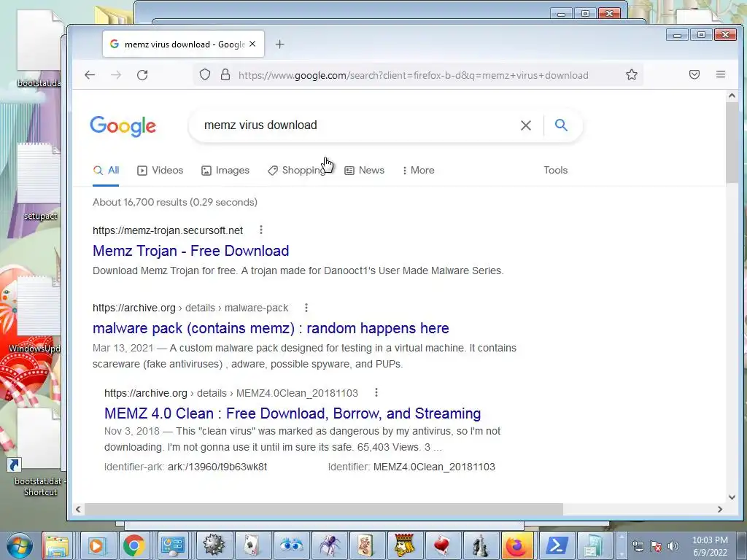This screenshot has width=747, height=560.
Task: Click the 'Identifier-ark: ark:/13960/t9b63wk8t' text
Action: coord(185,467)
